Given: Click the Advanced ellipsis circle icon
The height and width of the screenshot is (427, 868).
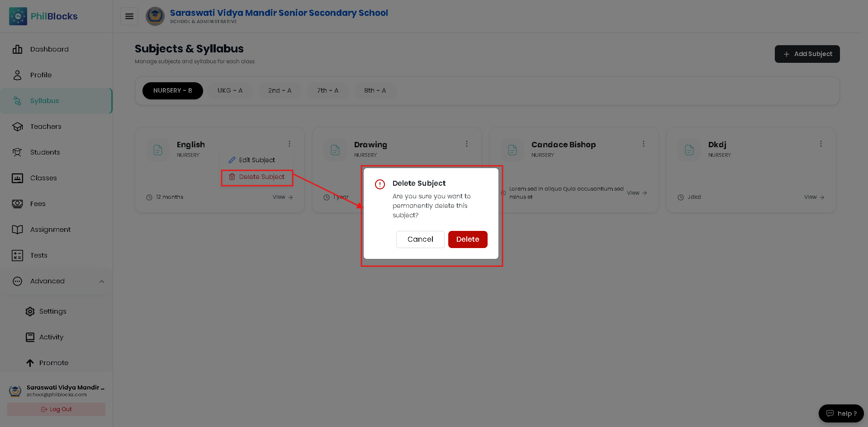Looking at the screenshot, I should click(18, 281).
